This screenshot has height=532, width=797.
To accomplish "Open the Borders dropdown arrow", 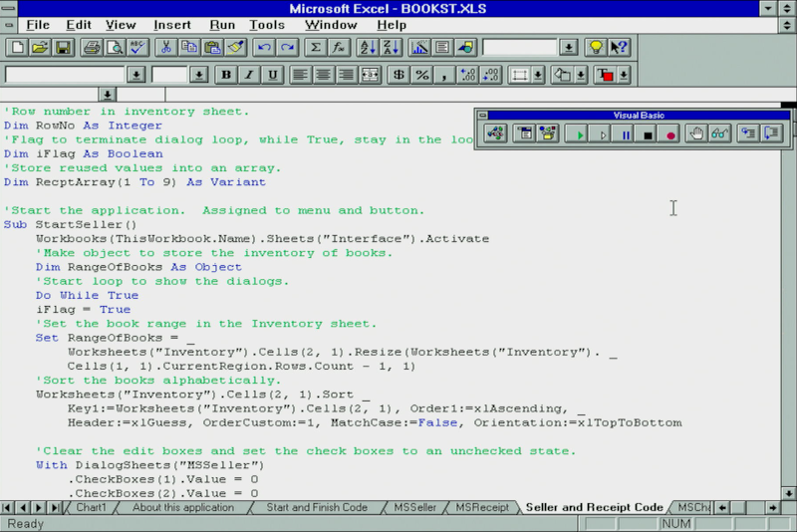I will 538,75.
